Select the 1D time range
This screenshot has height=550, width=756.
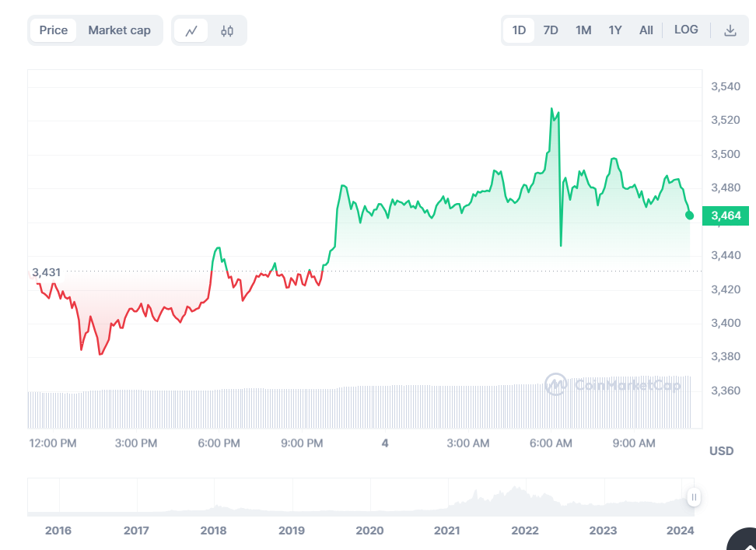pos(519,30)
